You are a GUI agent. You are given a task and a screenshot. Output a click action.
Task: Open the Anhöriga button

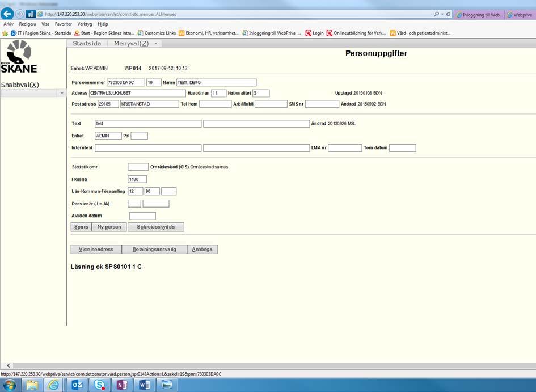202,250
